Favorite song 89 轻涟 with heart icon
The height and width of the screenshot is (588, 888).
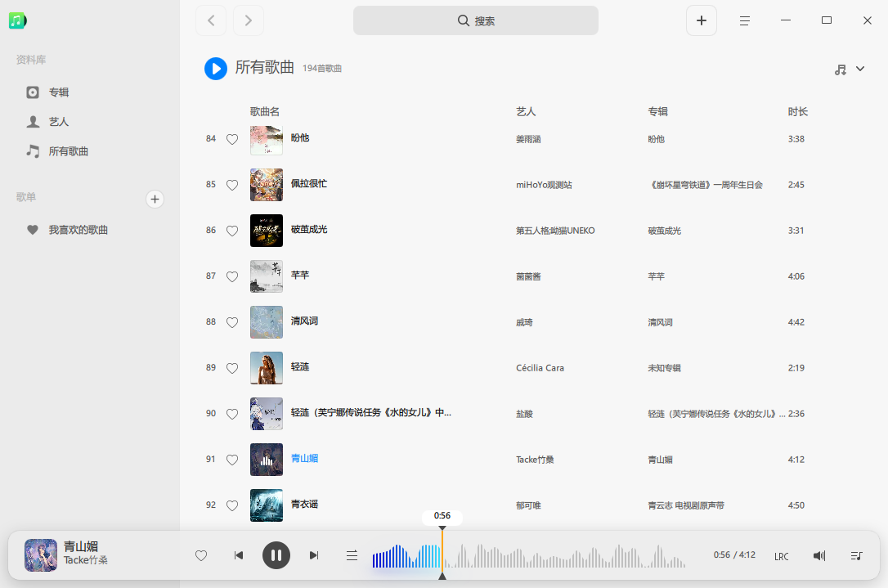click(232, 368)
